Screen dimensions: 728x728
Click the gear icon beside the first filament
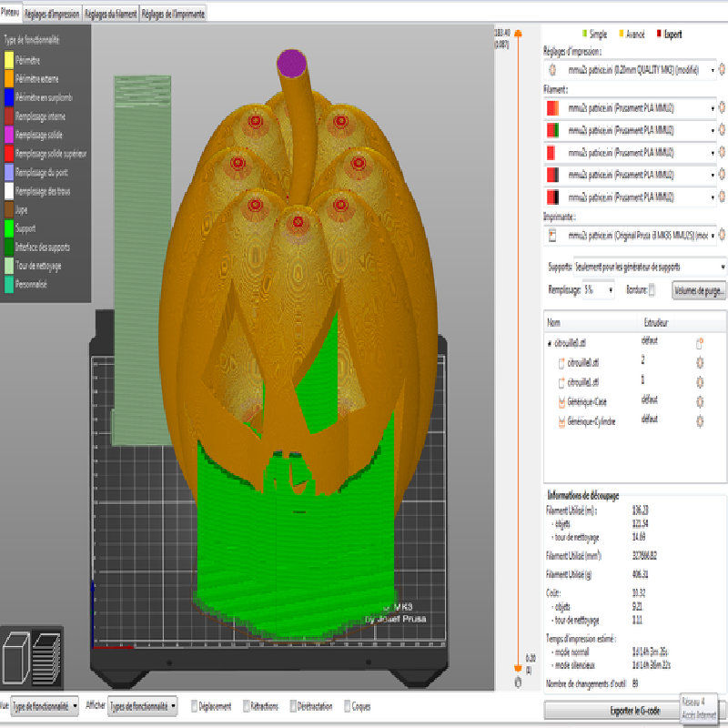(723, 108)
